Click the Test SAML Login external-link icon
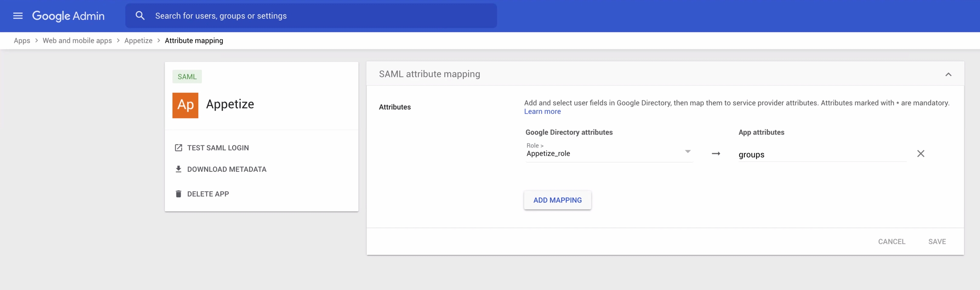This screenshot has width=980, height=290. tap(178, 148)
